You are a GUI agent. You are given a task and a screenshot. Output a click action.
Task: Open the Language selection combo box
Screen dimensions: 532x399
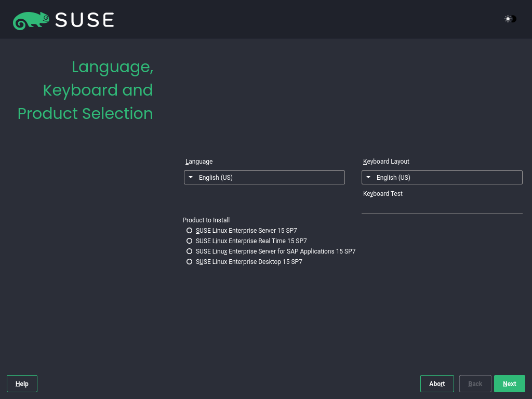coord(264,177)
